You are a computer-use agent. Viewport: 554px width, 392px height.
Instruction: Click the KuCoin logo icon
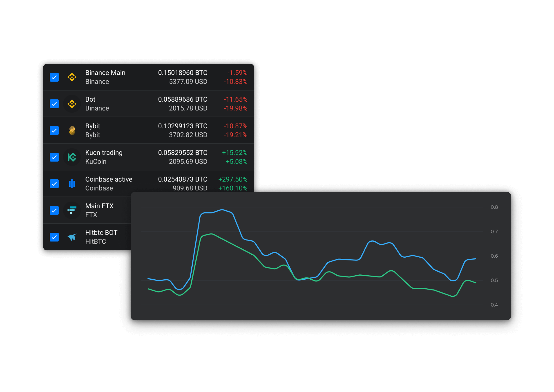[72, 157]
